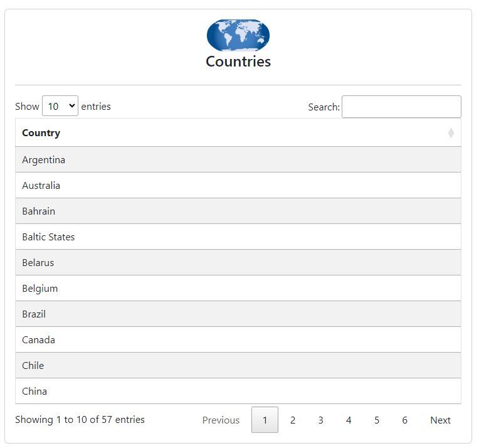Image resolution: width=479 pixels, height=448 pixels.
Task: Click the Previous pagination button
Action: pyautogui.click(x=221, y=420)
